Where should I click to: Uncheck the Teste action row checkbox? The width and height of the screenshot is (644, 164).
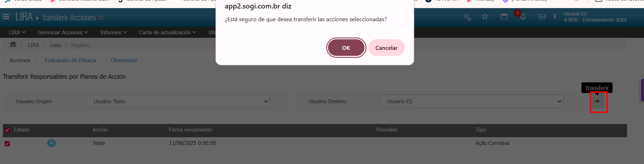[x=7, y=143]
